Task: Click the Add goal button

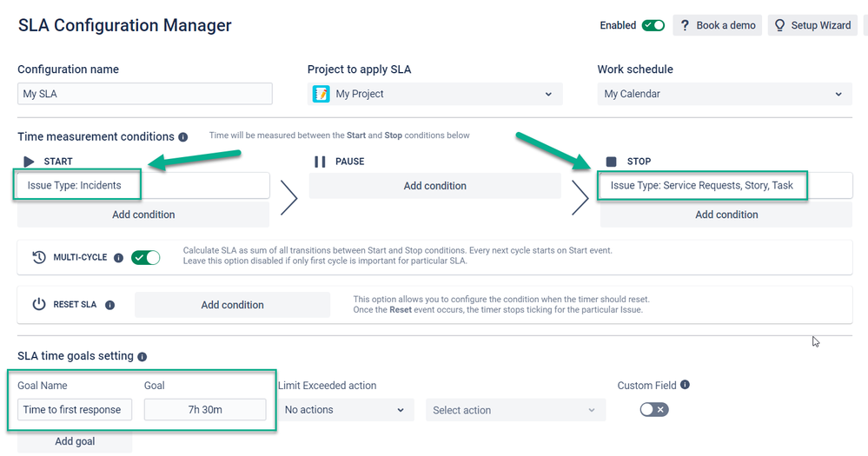Action: 75,441
